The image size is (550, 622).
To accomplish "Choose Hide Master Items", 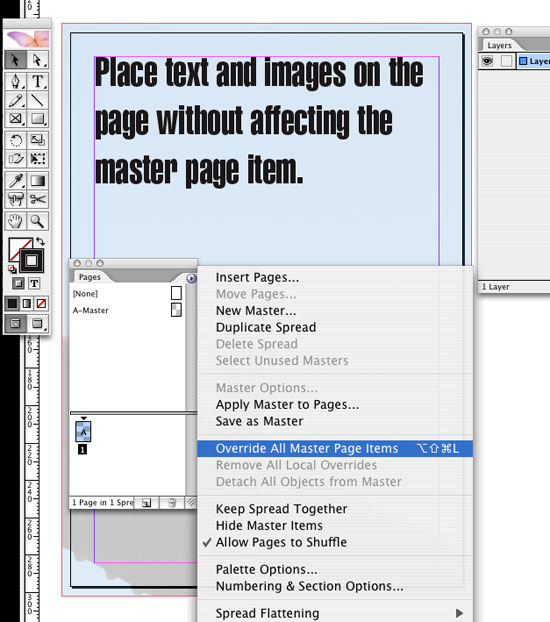I will [x=335, y=526].
